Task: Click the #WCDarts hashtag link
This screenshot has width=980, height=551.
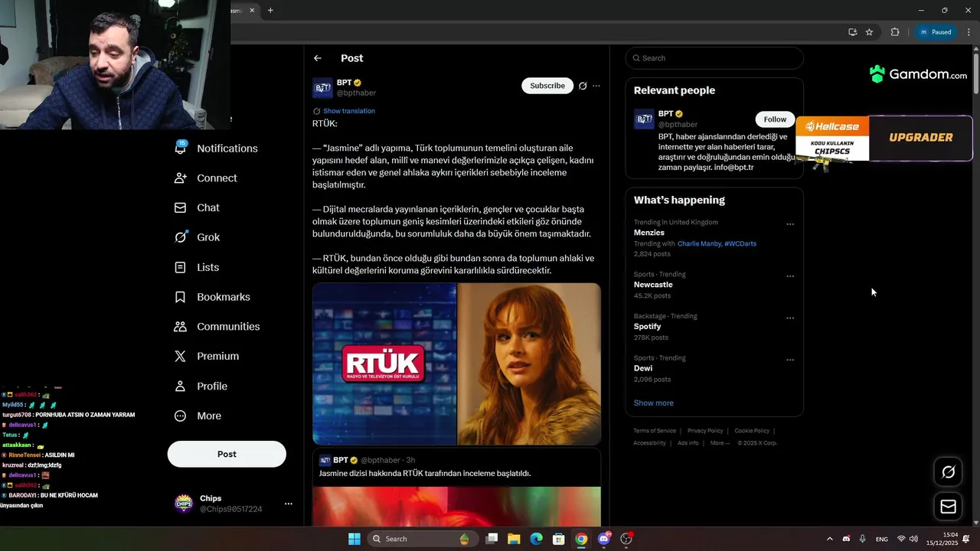Action: click(x=740, y=243)
